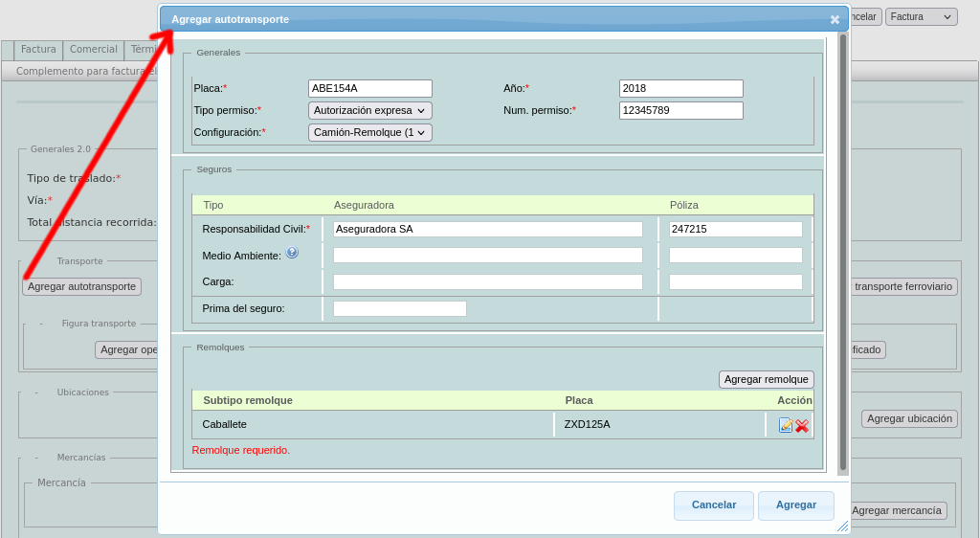Open the Tipo permiso dropdown

(x=369, y=110)
